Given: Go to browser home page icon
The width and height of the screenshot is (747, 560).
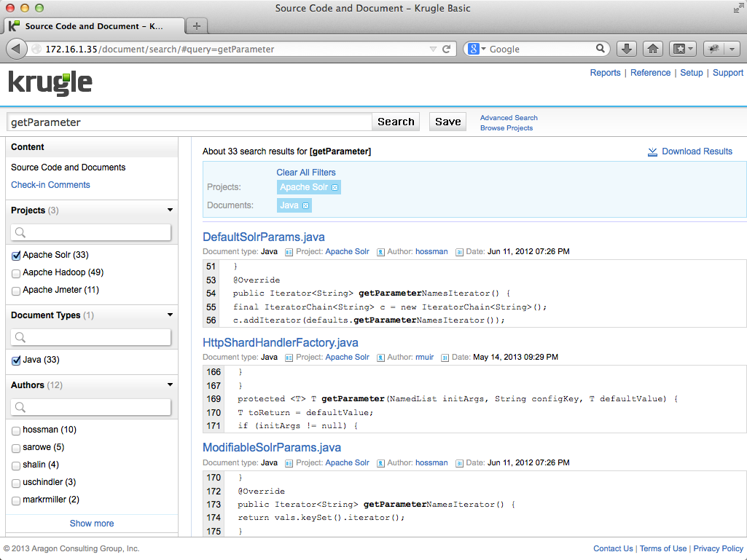Looking at the screenshot, I should click(653, 49).
